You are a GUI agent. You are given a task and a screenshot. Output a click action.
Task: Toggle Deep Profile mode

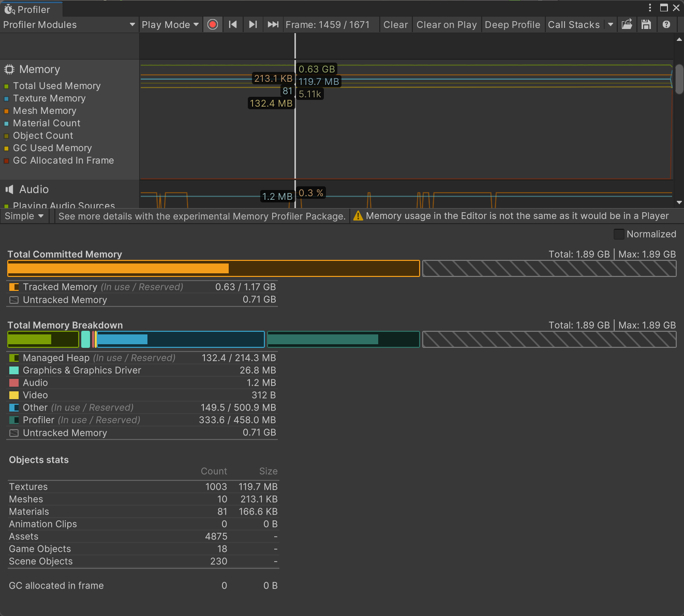(x=512, y=24)
